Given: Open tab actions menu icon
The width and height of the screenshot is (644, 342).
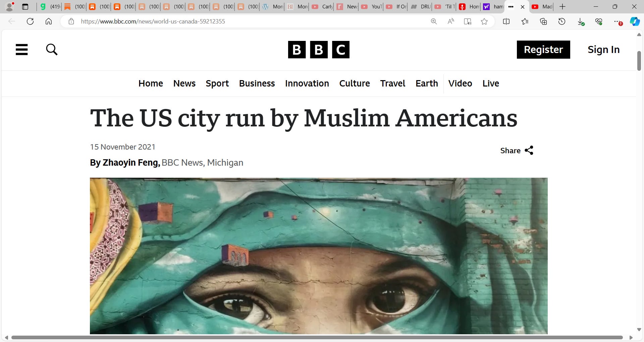Looking at the screenshot, I should (x=25, y=7).
